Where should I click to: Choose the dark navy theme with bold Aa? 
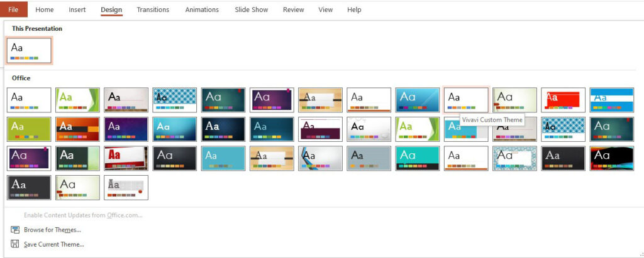(x=223, y=129)
